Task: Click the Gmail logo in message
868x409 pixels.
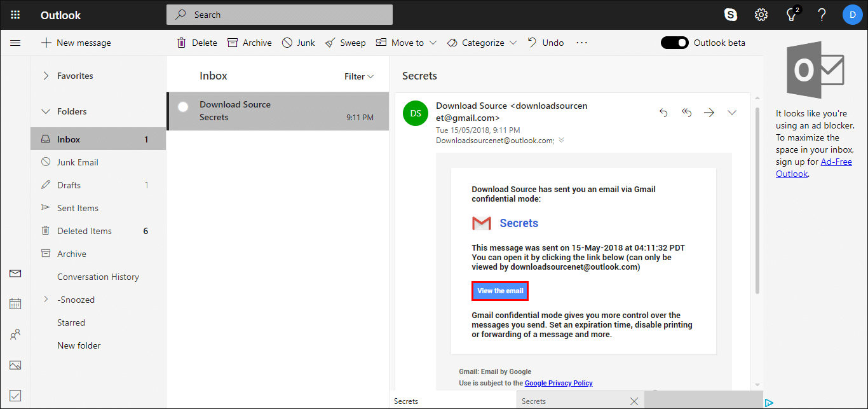Action: [x=482, y=223]
